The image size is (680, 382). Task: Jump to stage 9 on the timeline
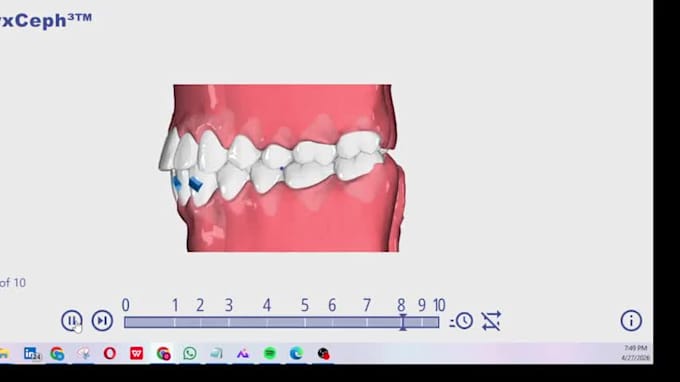point(422,306)
